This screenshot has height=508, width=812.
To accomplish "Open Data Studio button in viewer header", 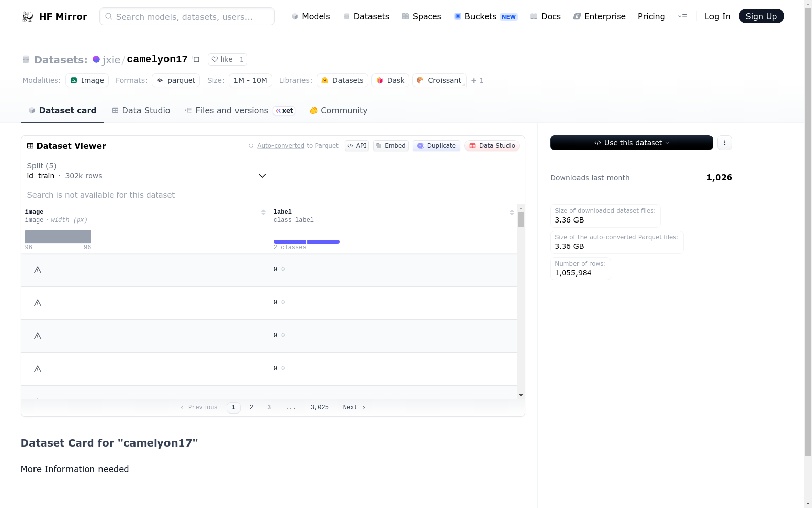I will 492,146.
